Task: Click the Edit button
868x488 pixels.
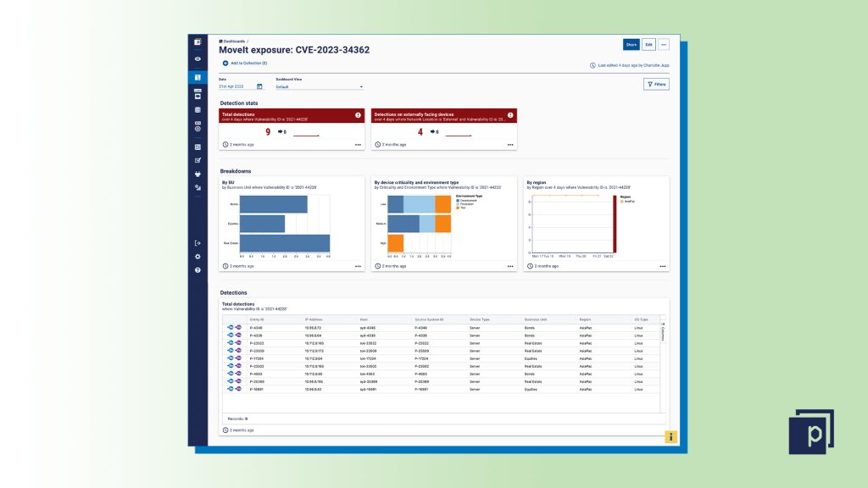Action: (648, 45)
